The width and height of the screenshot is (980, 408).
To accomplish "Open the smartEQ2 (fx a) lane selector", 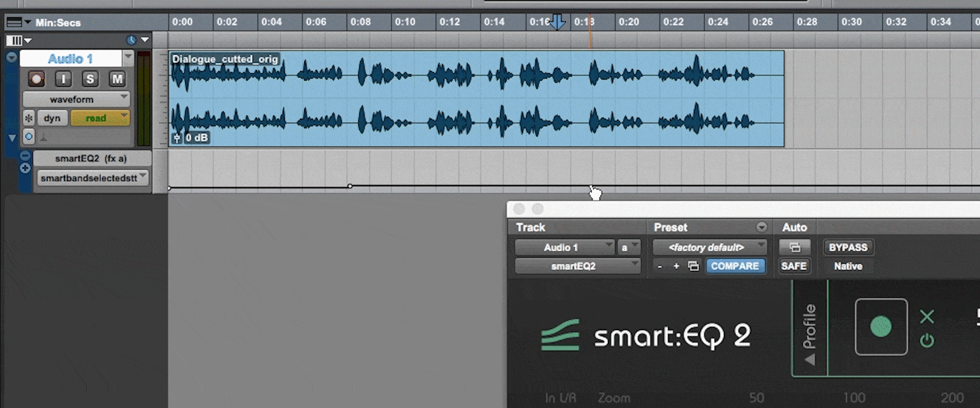I will 91,159.
